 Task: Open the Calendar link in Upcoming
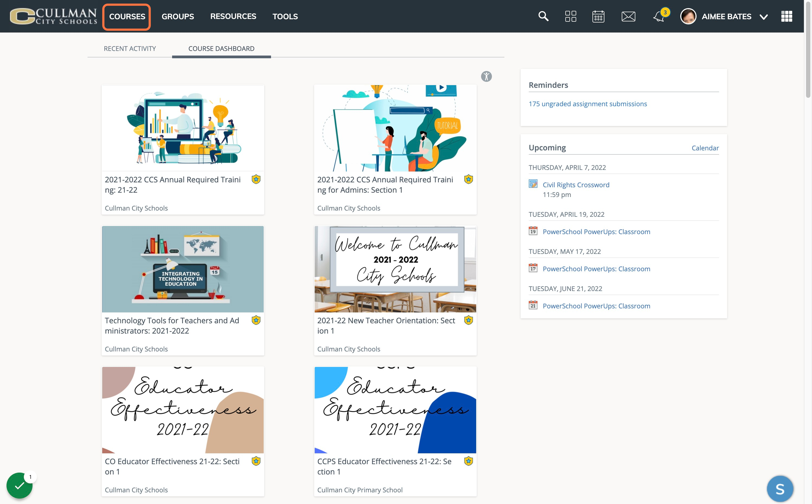pos(705,148)
